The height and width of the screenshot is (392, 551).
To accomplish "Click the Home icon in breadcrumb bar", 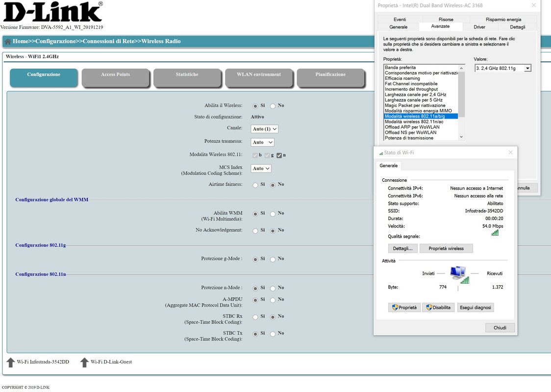I will point(8,42).
